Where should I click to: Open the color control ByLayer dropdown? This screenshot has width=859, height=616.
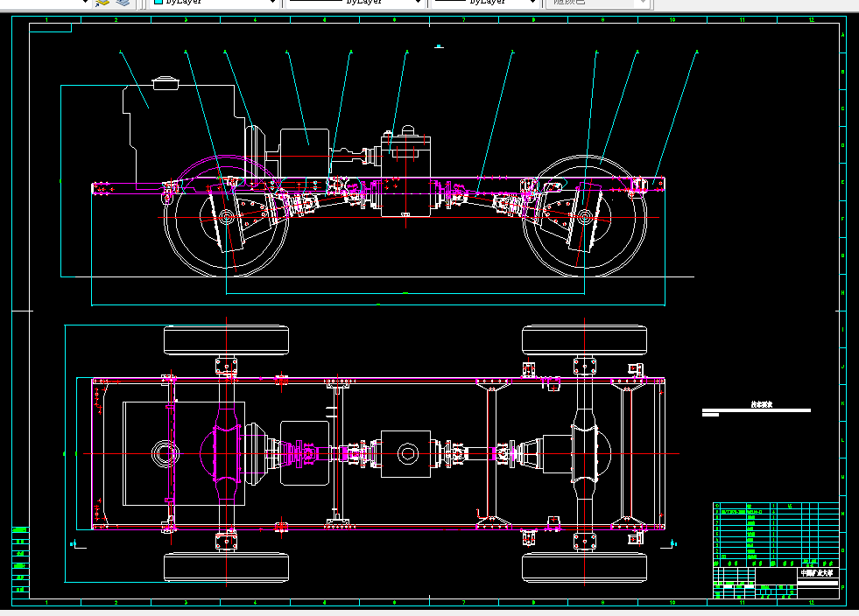tap(215, 2)
